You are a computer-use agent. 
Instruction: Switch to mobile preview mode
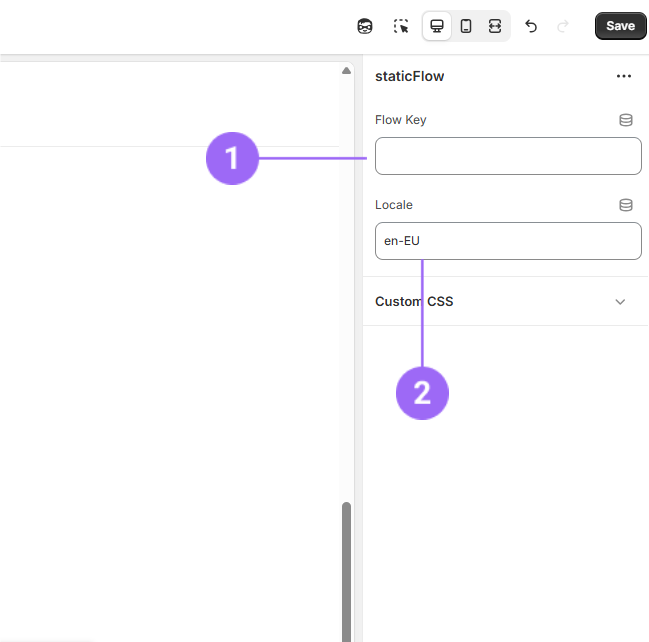click(x=466, y=26)
